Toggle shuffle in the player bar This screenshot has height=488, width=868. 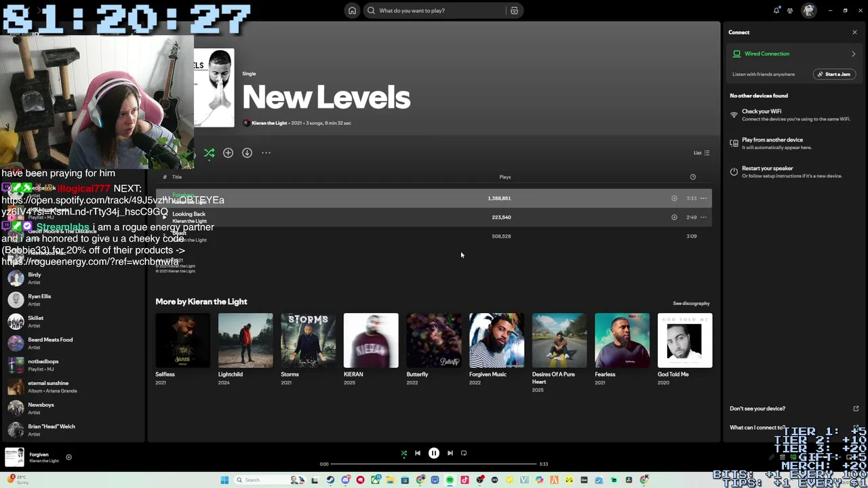tap(403, 453)
